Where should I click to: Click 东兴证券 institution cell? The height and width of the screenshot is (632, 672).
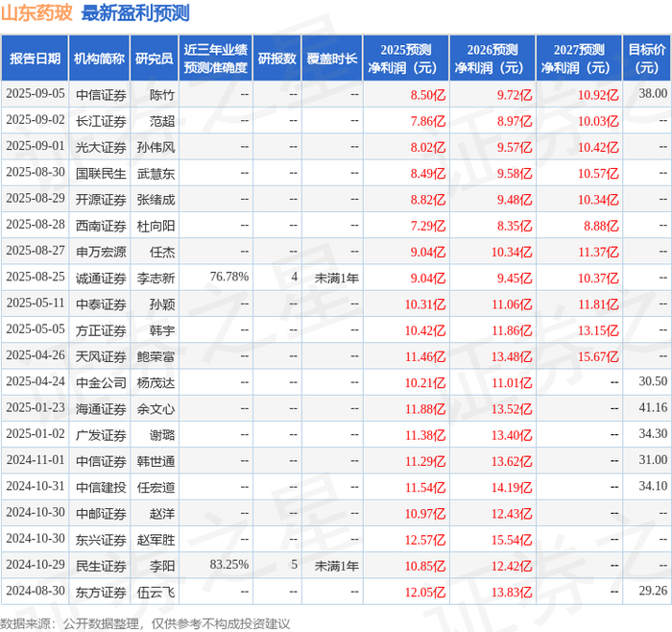pyautogui.click(x=101, y=540)
